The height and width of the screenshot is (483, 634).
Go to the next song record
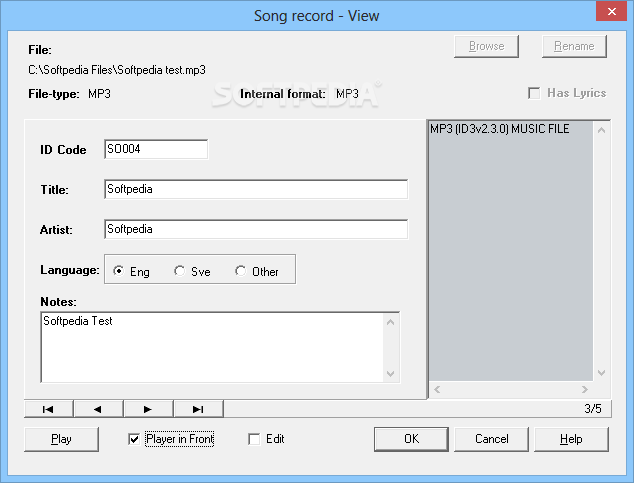(148, 409)
